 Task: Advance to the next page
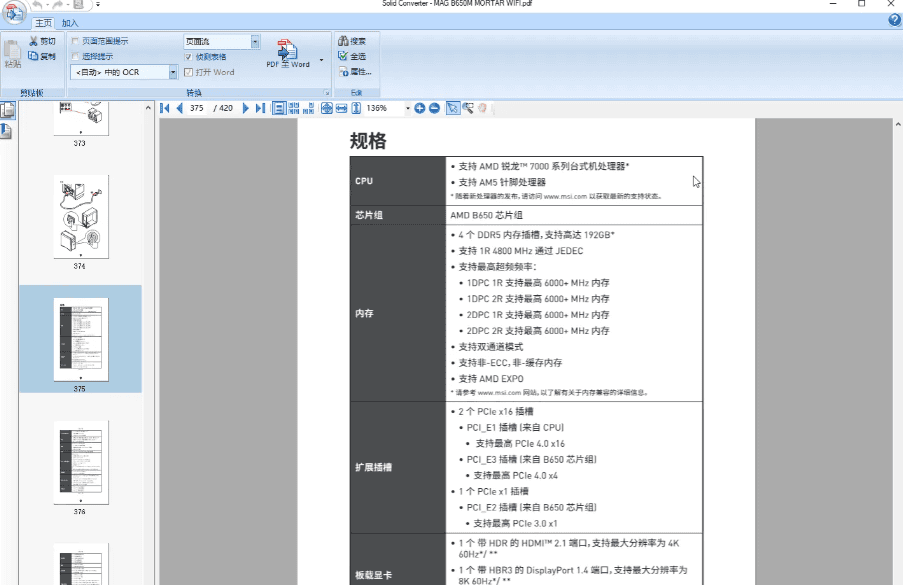246,108
